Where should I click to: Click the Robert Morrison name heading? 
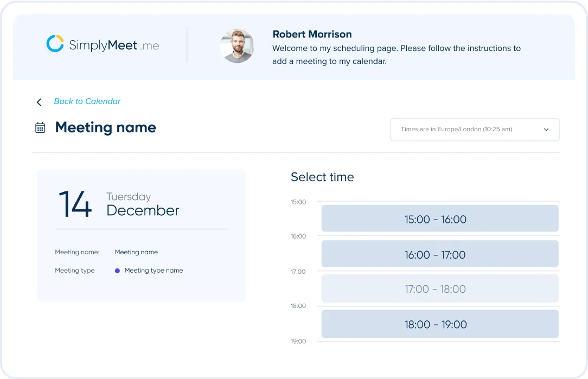click(x=312, y=34)
